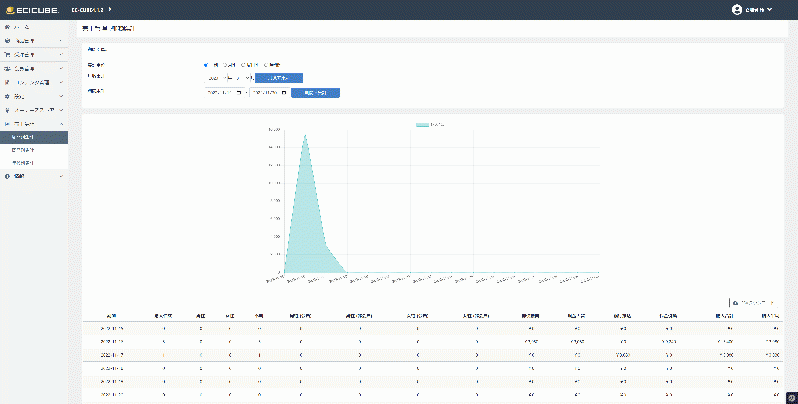Open the end date calendar icon
This screenshot has width=798, height=404.
(x=284, y=93)
